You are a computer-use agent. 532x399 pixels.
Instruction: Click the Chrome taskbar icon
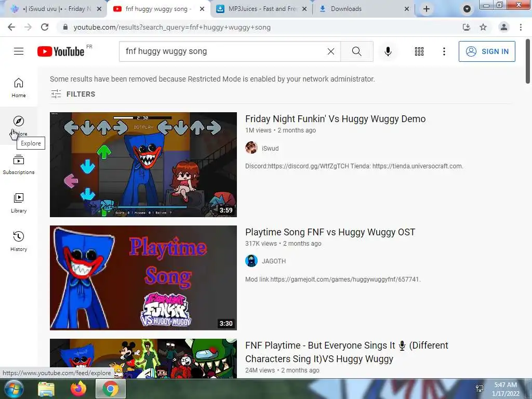pos(111,389)
